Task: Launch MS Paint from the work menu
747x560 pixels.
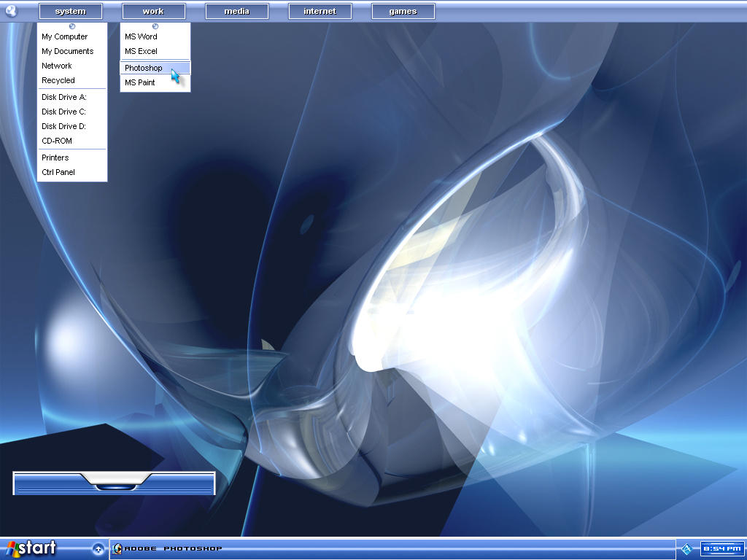Action: coord(155,83)
